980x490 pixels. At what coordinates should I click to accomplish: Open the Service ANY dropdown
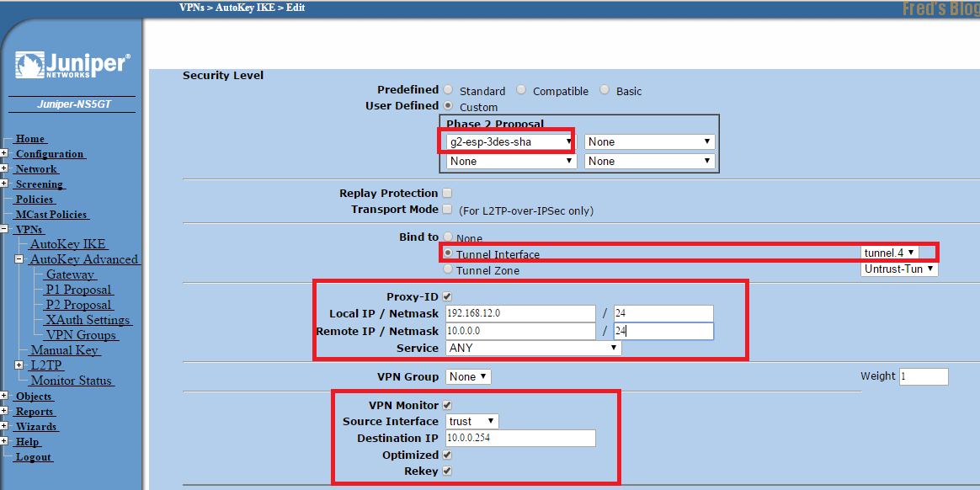(x=534, y=348)
